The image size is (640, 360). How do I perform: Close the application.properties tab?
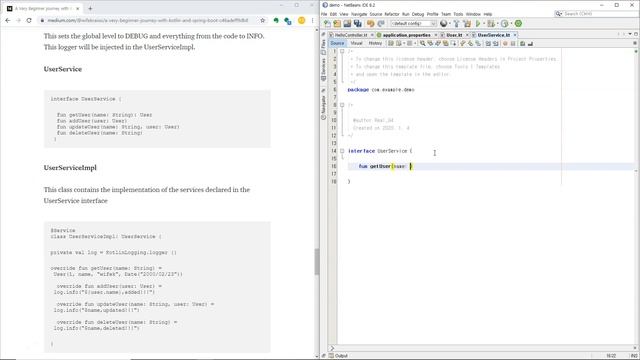click(436, 35)
